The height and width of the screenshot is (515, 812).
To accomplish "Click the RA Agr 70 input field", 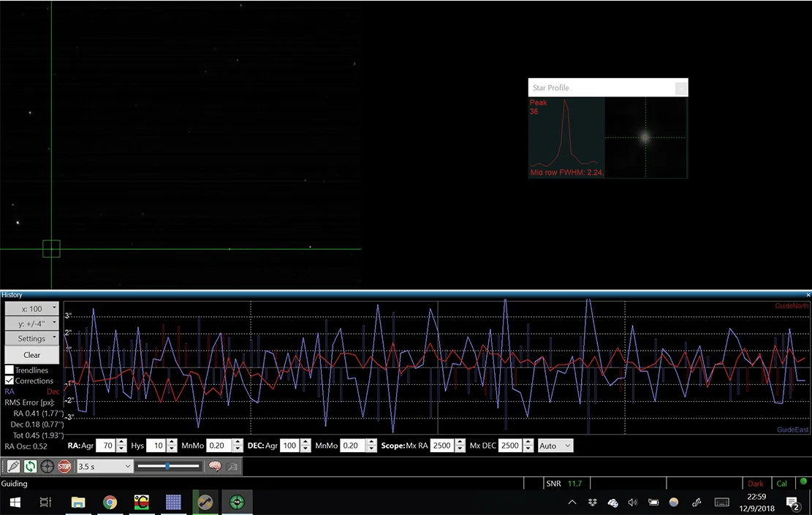I will coord(106,445).
